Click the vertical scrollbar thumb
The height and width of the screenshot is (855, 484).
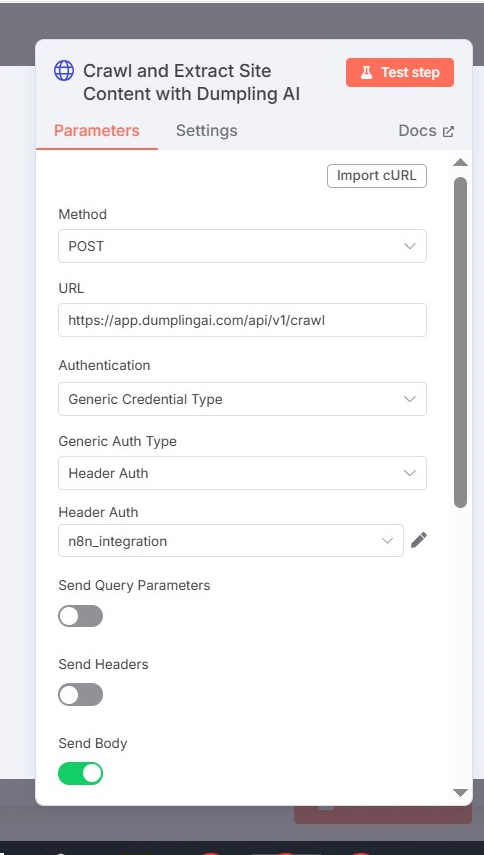coord(461,342)
